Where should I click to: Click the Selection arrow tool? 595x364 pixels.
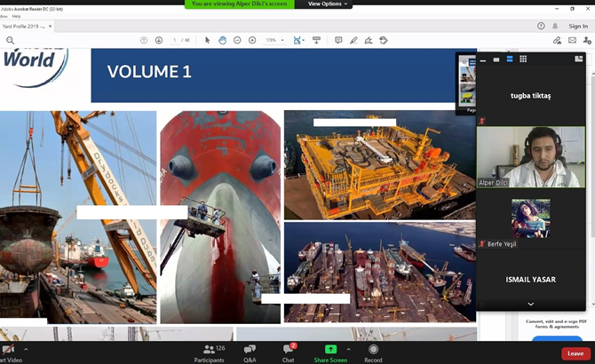208,40
